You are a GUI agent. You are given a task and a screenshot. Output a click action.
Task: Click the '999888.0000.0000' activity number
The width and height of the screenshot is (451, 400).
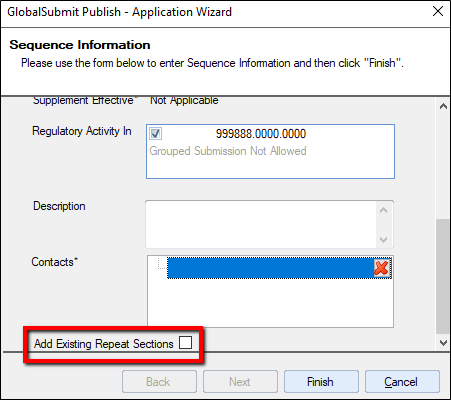[x=261, y=134]
